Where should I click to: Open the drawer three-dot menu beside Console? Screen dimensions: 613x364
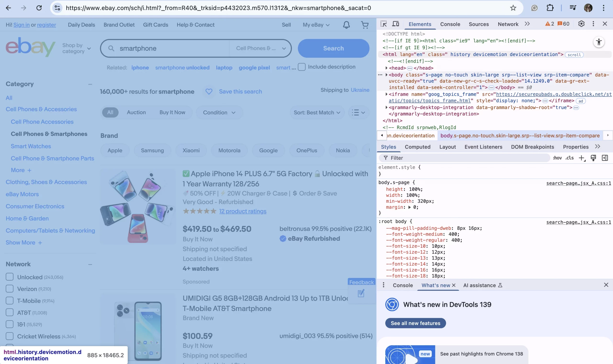coord(383,285)
